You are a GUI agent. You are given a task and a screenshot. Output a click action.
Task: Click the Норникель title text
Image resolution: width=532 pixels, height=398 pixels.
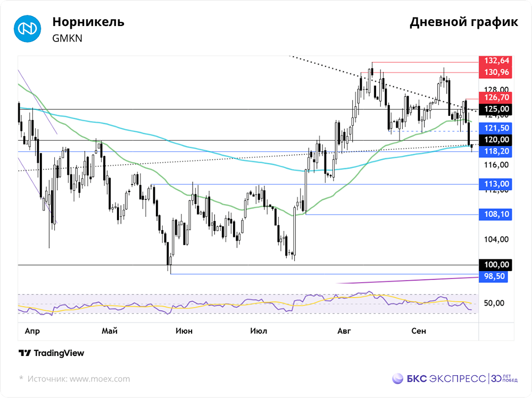click(88, 22)
